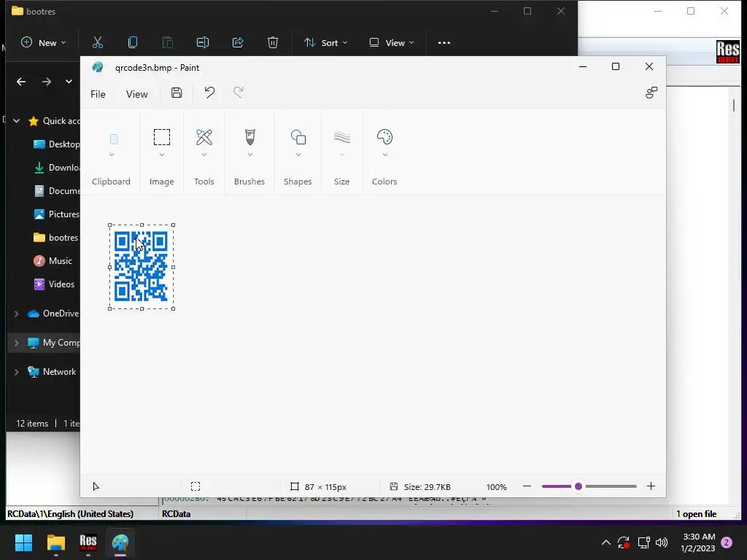This screenshot has width=747, height=560.
Task: Open the notification badge in the taskbar
Action: pyautogui.click(x=727, y=542)
